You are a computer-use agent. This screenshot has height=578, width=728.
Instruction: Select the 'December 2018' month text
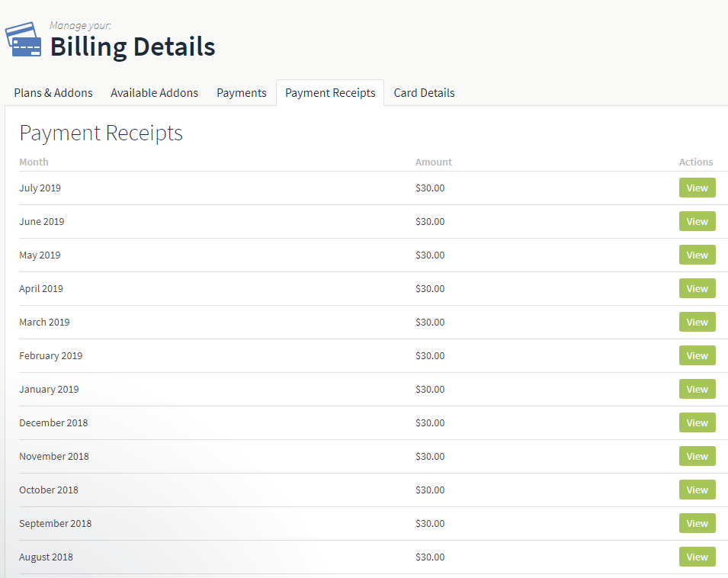click(53, 423)
